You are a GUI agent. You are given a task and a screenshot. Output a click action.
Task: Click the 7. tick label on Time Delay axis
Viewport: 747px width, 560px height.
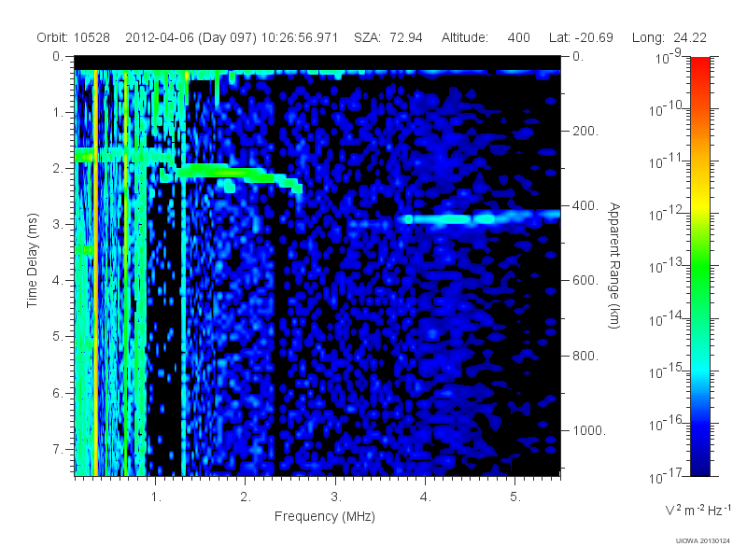[x=58, y=450]
